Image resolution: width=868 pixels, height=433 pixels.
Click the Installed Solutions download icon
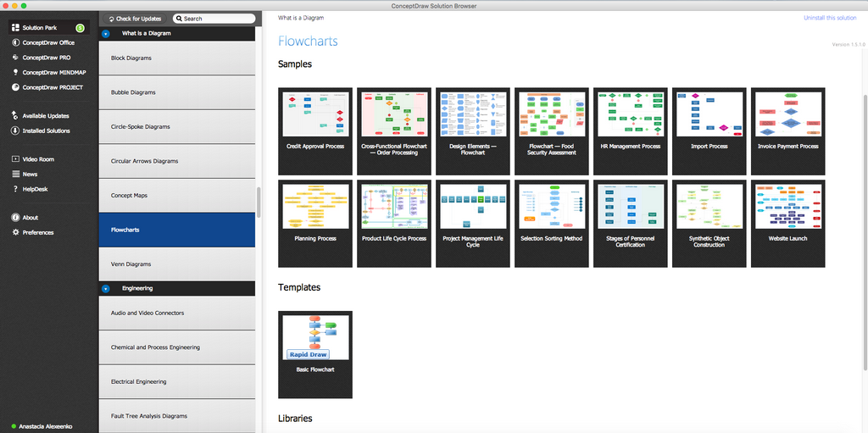click(15, 130)
